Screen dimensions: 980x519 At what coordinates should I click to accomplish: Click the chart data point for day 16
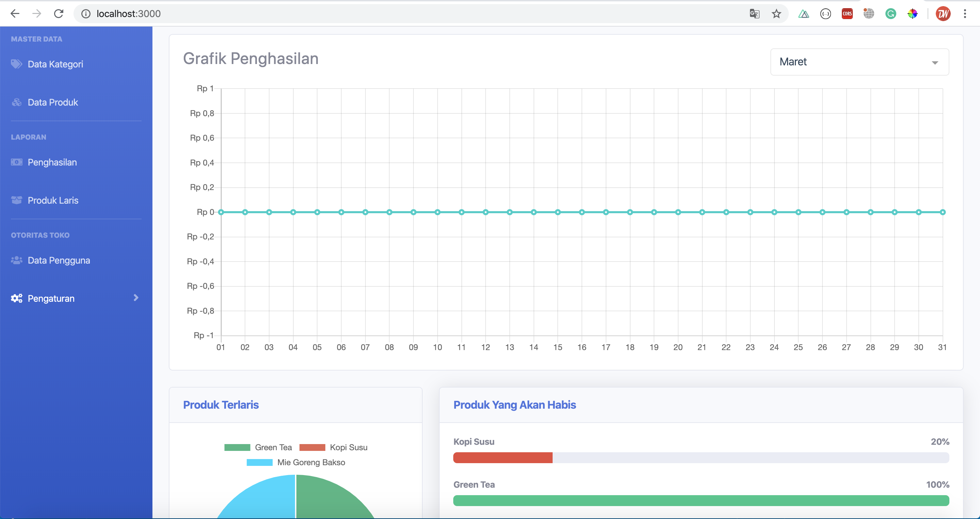coord(582,212)
